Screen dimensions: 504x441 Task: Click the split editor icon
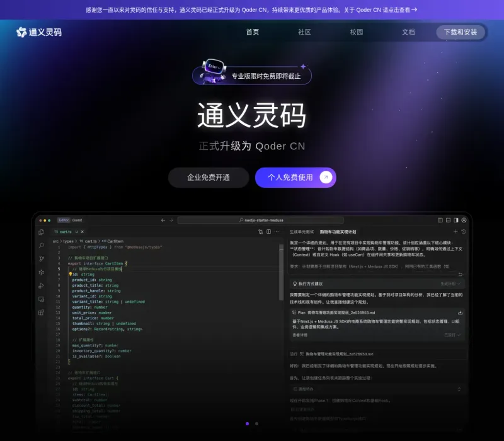269,232
